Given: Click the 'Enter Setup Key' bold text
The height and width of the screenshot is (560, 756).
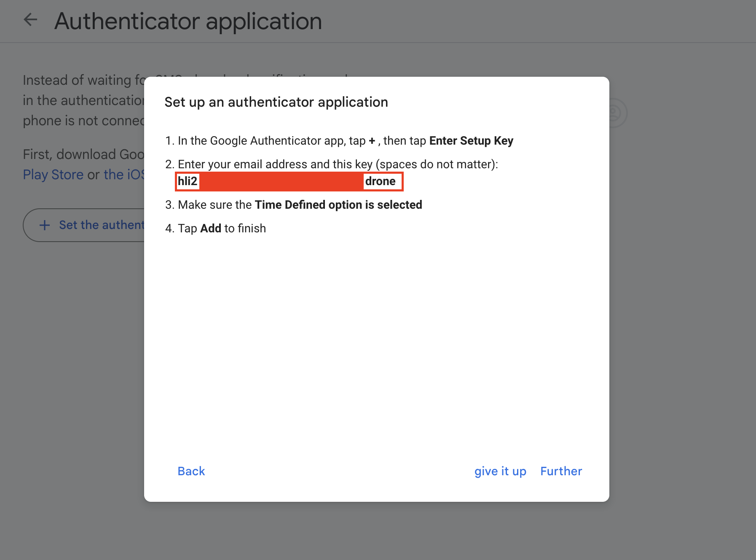Looking at the screenshot, I should click(471, 140).
